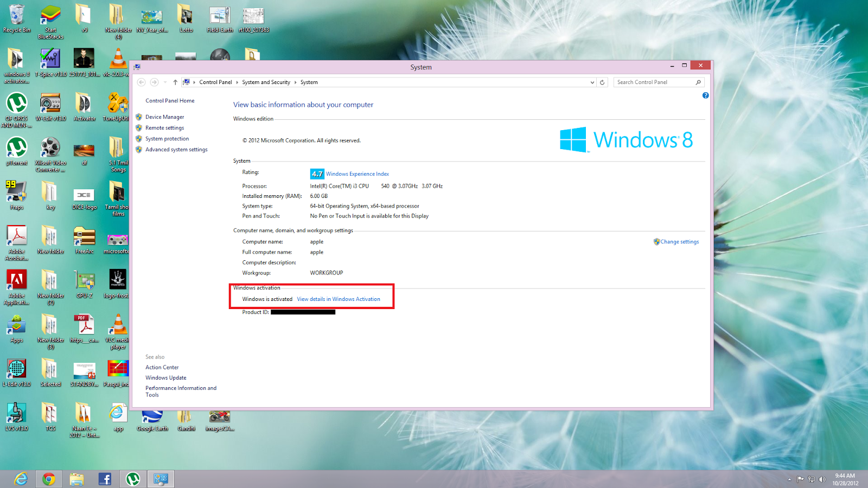Open Device Manager from the sidebar

point(164,117)
